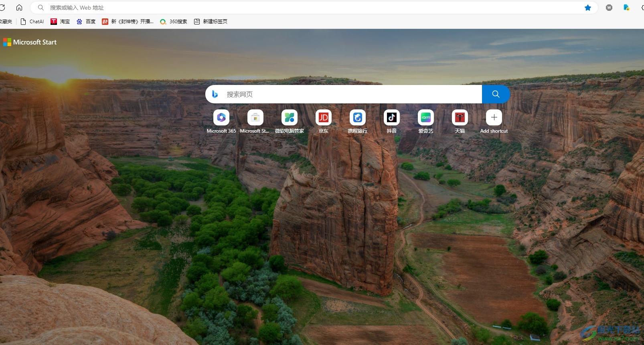Screen dimensions: 644x345
Task: Click the blue search magnifier button
Action: coord(496,94)
